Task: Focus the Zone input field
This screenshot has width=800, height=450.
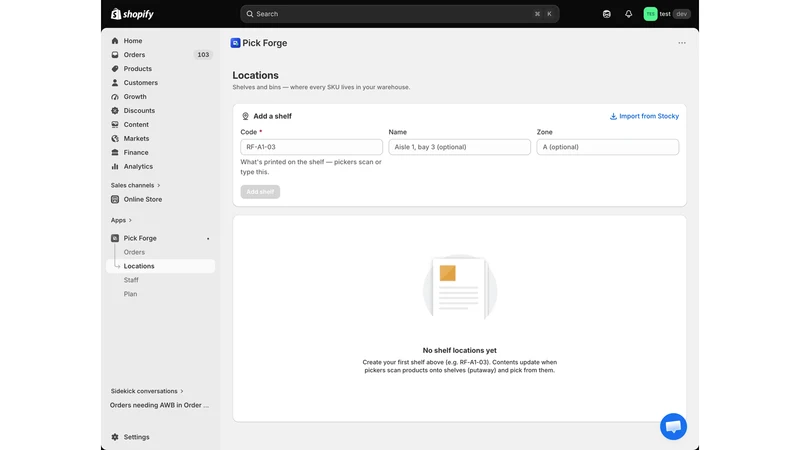Action: point(608,147)
